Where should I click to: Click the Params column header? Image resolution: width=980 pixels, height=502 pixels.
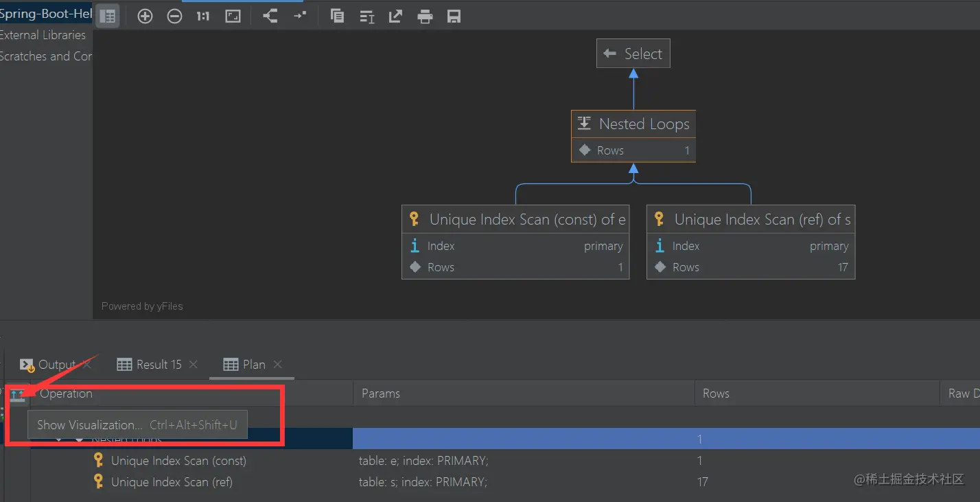click(381, 393)
